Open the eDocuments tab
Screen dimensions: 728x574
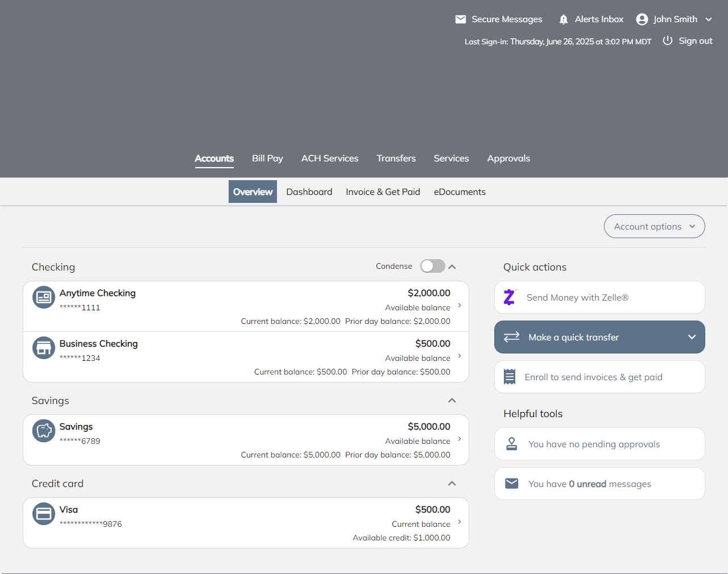pos(460,192)
